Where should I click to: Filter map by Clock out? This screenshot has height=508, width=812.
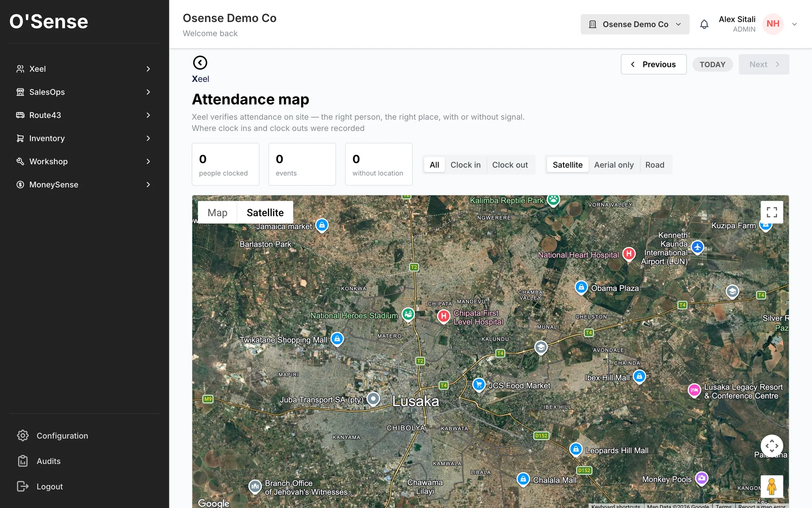coord(510,165)
